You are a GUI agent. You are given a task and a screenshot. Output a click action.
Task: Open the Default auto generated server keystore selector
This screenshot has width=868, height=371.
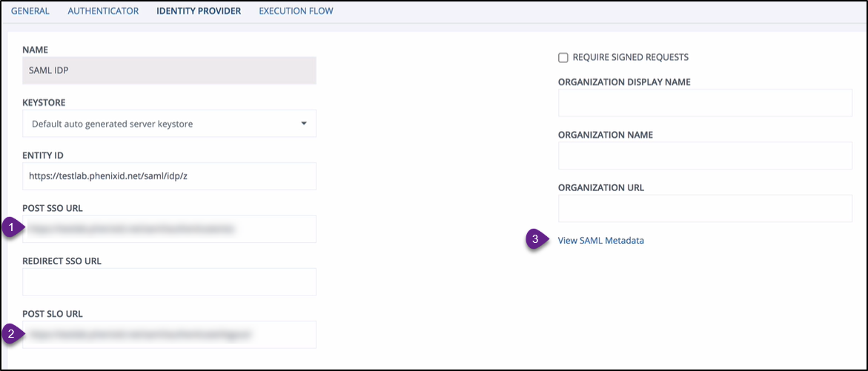click(x=169, y=124)
